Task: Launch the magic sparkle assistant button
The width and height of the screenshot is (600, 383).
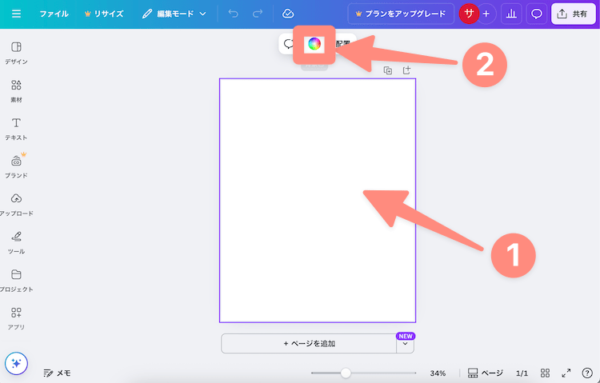Action: 16,363
